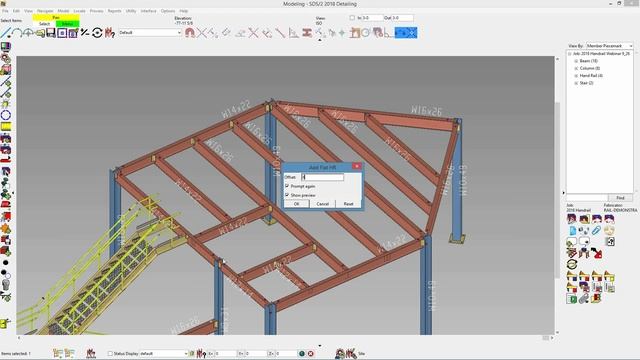Image resolution: width=640 pixels, height=360 pixels.
Task: Click OK in Add Flat HR dialog
Action: coord(296,204)
